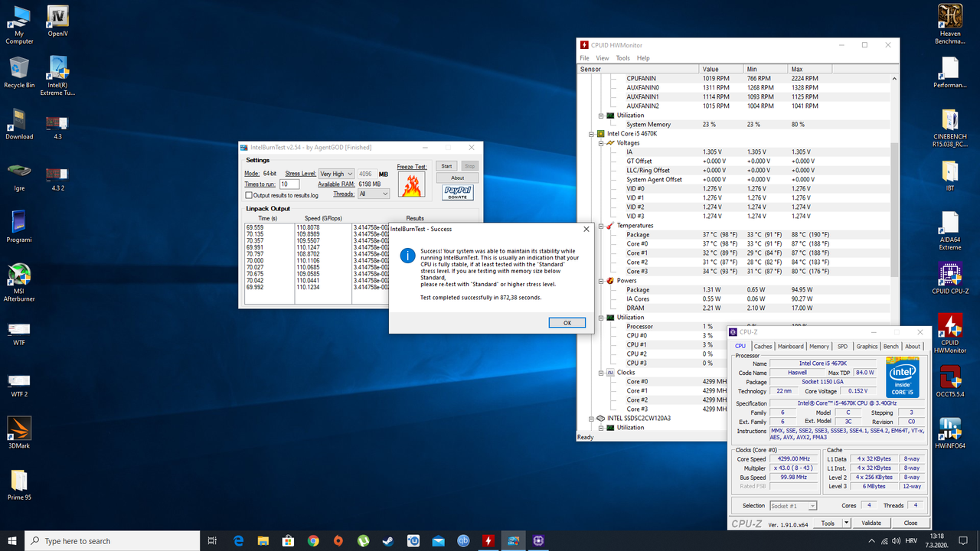Screen dimensions: 980x551
Task: Launch Heaven Benchmark desktop shortcut
Action: [950, 25]
